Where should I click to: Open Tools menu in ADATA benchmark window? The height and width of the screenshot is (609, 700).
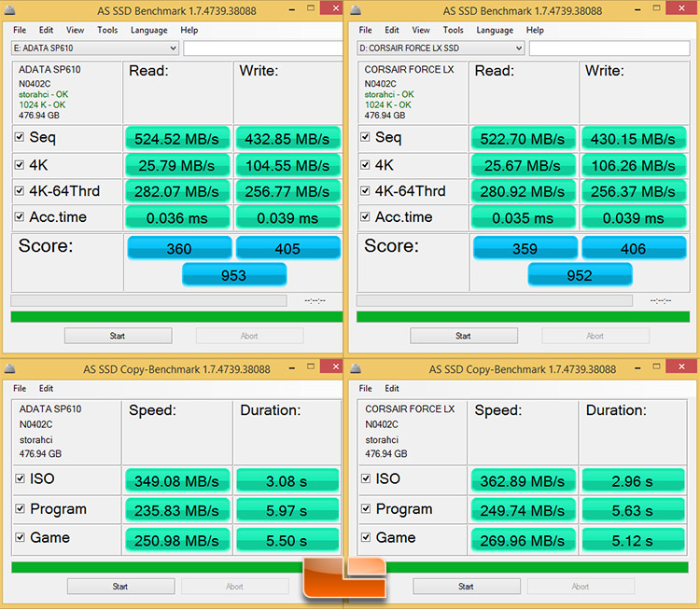[107, 30]
